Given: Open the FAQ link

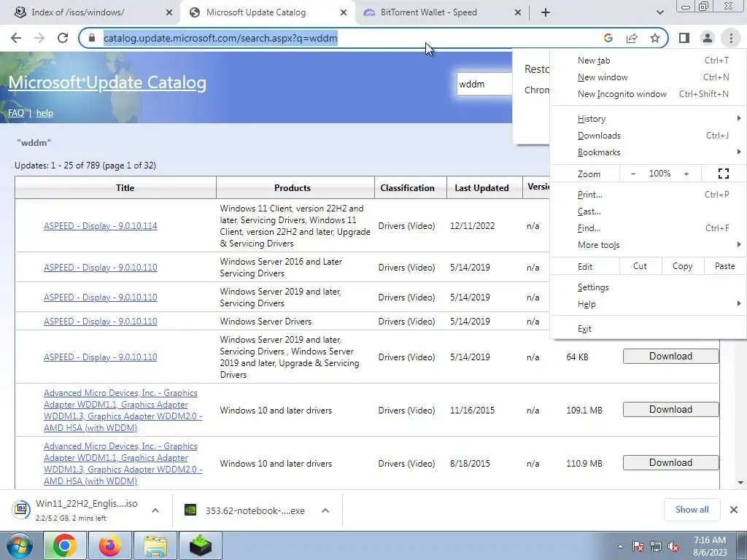Looking at the screenshot, I should [16, 113].
